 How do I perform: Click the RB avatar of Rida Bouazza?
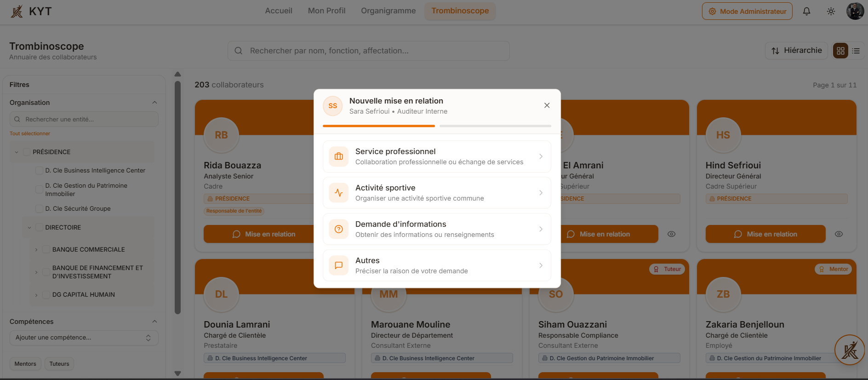[221, 135]
